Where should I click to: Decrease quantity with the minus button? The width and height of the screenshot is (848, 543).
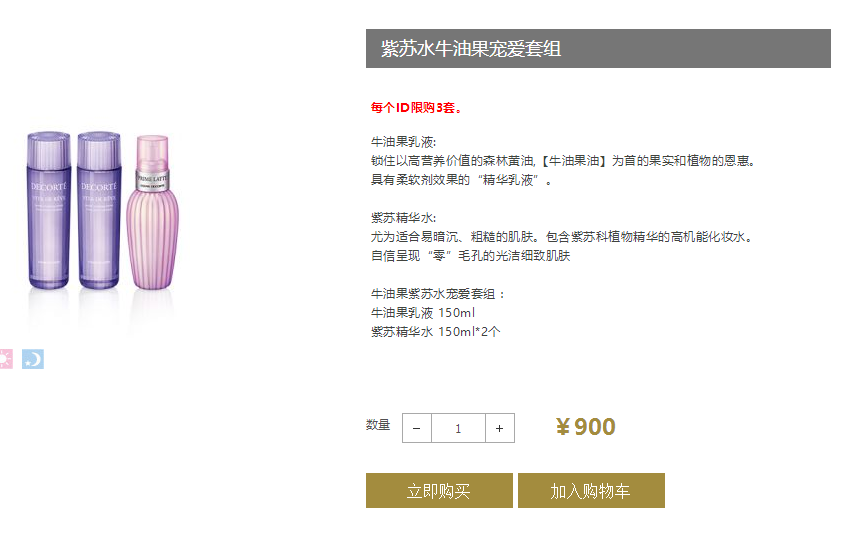coord(417,428)
